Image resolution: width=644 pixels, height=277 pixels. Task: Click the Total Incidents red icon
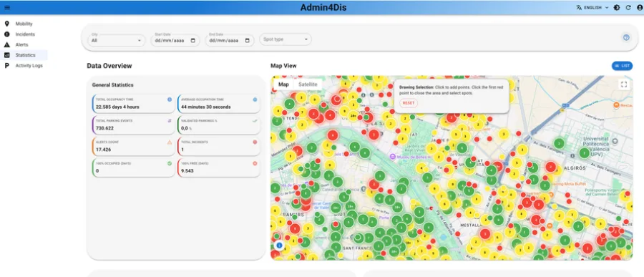(x=255, y=142)
